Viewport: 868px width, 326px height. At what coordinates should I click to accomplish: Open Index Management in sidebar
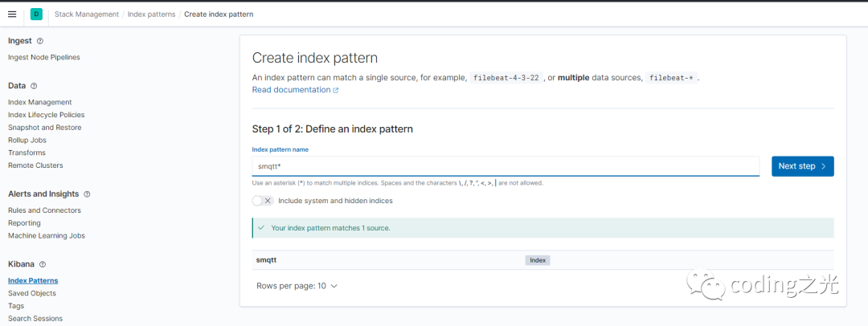39,102
